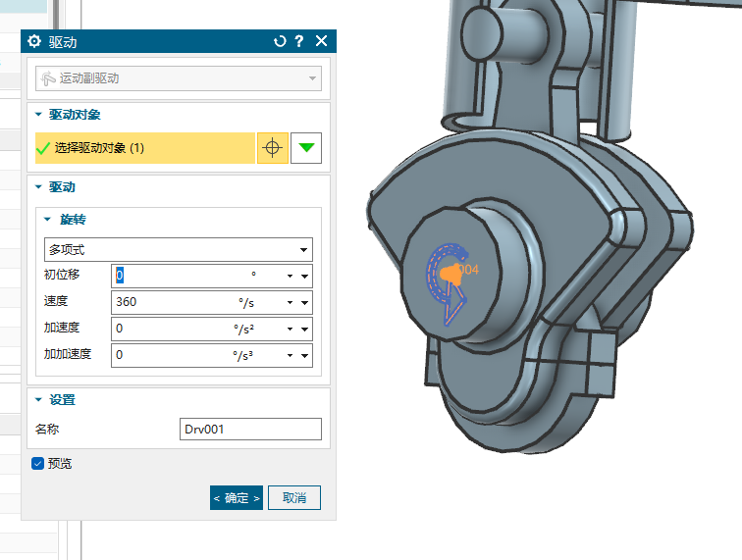
Task: Collapse the 设置 section
Action: point(39,399)
